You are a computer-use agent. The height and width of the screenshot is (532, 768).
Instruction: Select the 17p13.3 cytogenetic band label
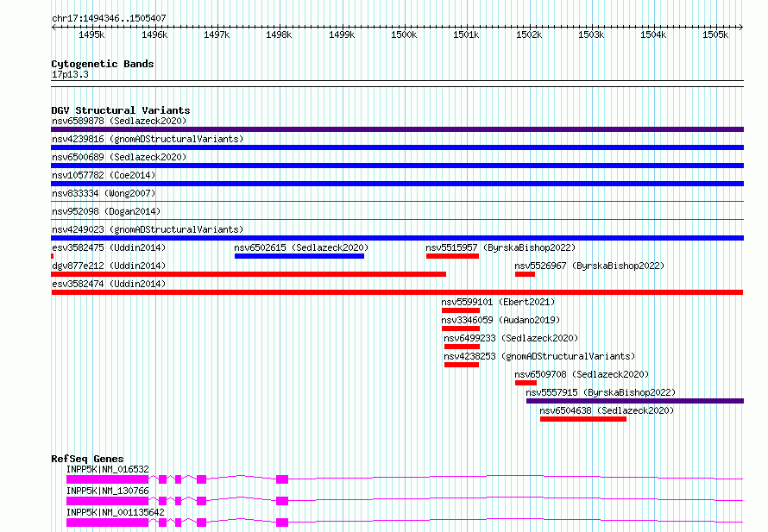(x=70, y=74)
